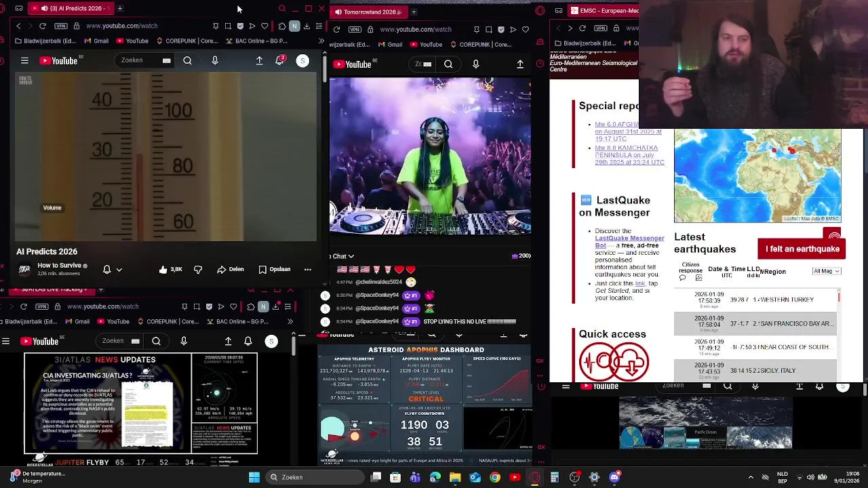Like the AI Predicts video (3,8K)
The height and width of the screenshot is (488, 868).
tap(171, 269)
